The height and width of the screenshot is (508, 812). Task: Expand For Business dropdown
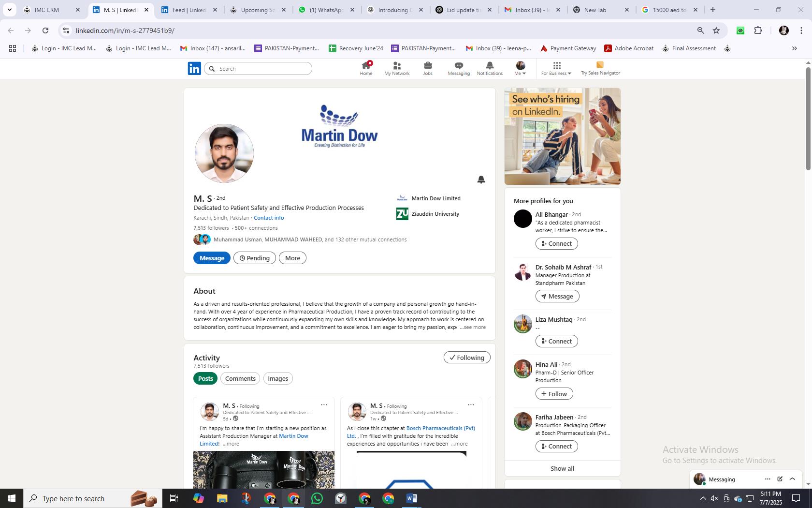[556, 68]
